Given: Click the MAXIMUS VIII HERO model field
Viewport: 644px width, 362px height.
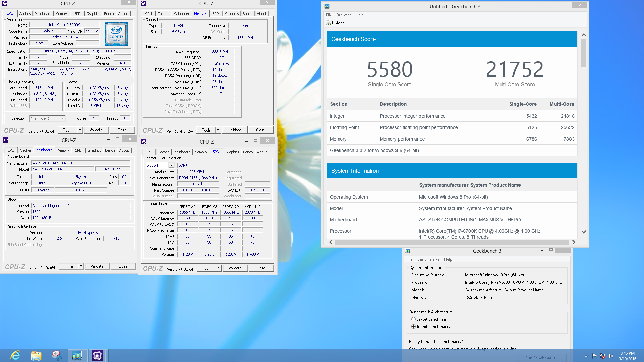Looking at the screenshot, I should click(x=62, y=169).
